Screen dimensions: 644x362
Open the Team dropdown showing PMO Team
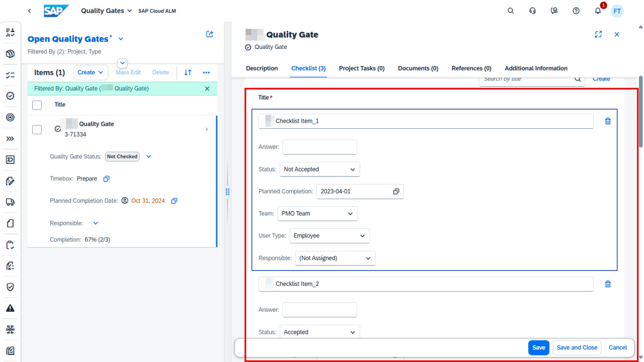tap(317, 214)
